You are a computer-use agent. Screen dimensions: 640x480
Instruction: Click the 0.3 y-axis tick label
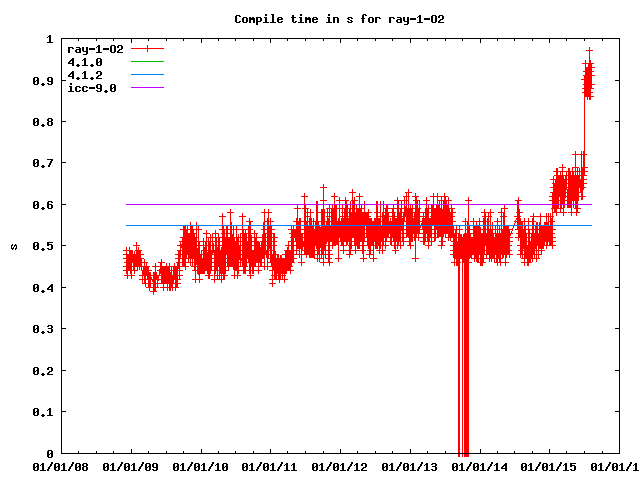(42, 329)
